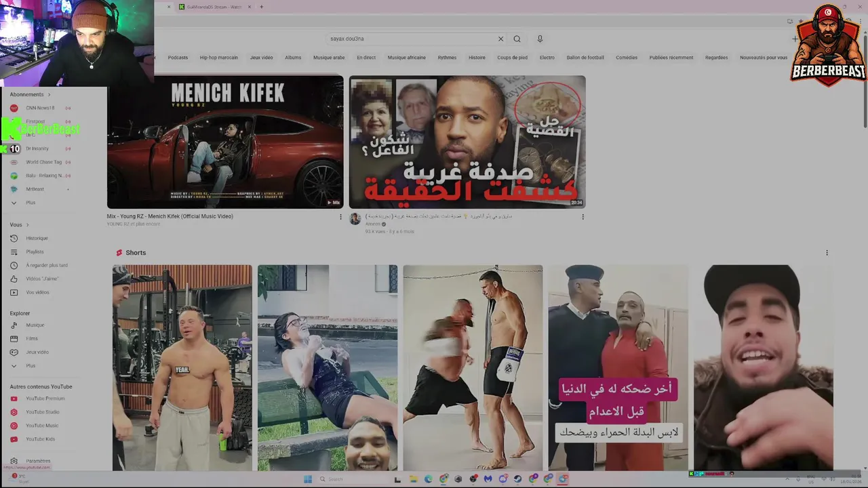Image resolution: width=868 pixels, height=488 pixels.
Task: Open three-dot menu for Arabic mystery video
Action: (x=583, y=217)
